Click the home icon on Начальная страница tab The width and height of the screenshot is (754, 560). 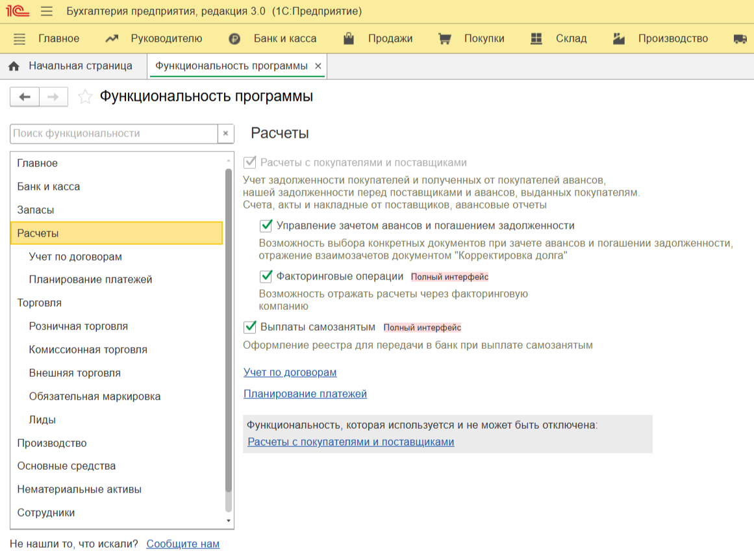(x=14, y=66)
